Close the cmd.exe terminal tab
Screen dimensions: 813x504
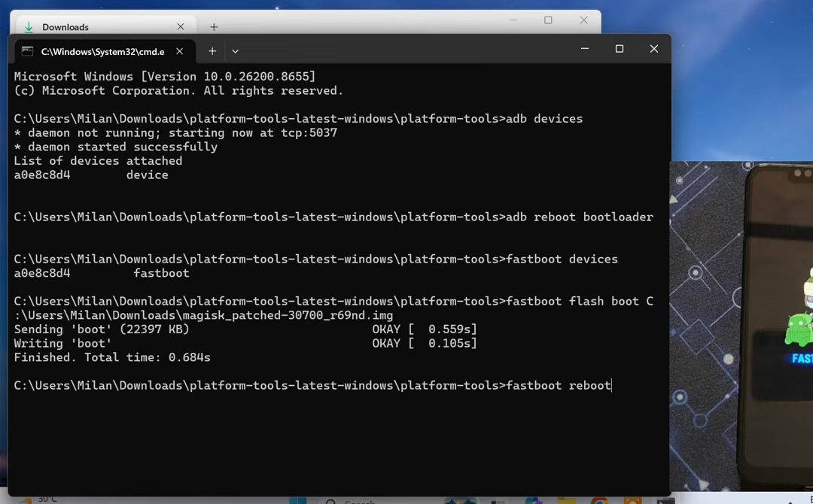179,51
